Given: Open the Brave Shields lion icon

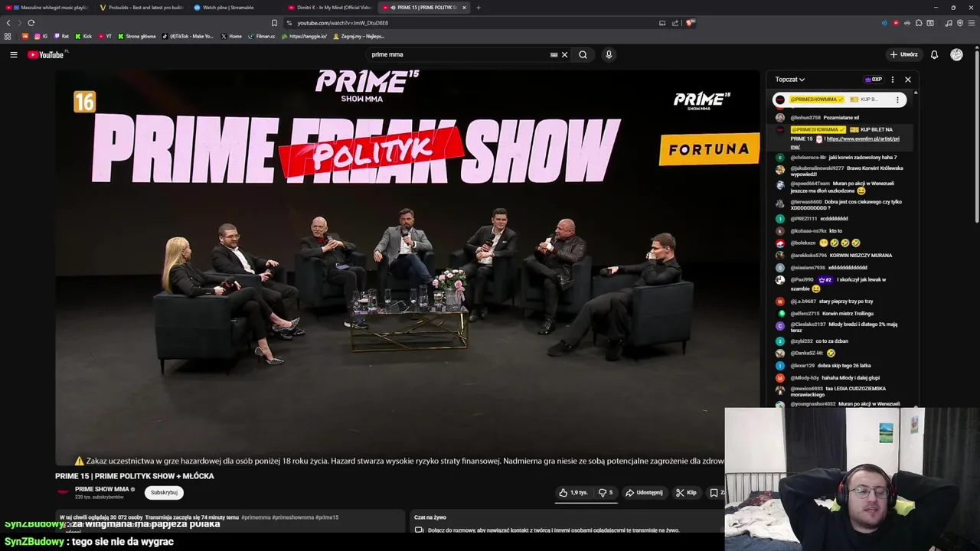Looking at the screenshot, I should pyautogui.click(x=690, y=23).
